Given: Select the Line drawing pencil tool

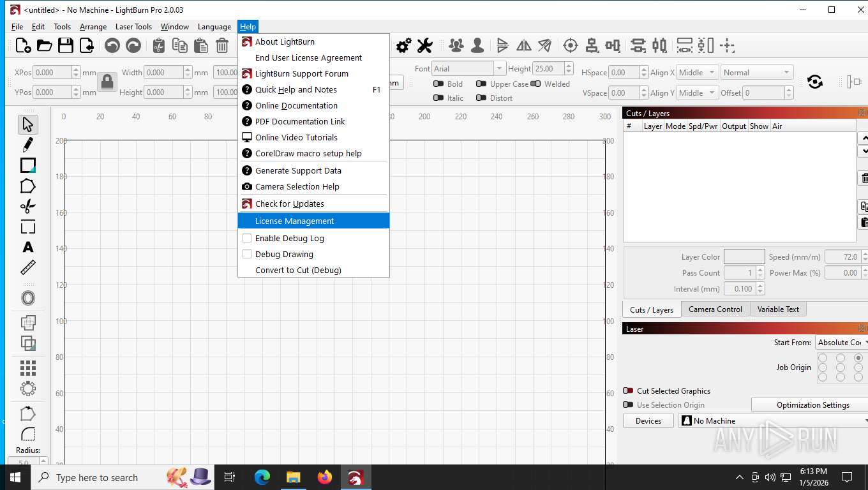Looking at the screenshot, I should coord(27,145).
